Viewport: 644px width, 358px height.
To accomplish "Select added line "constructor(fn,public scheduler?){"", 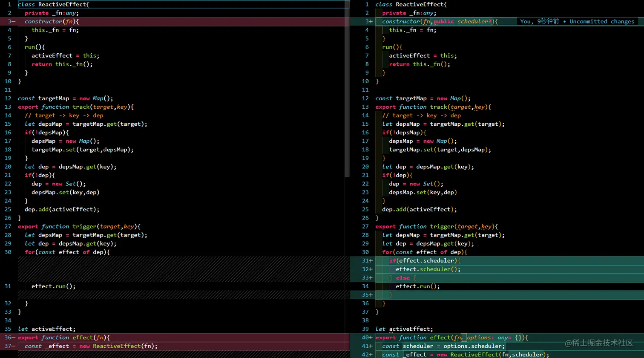I will 440,21.
